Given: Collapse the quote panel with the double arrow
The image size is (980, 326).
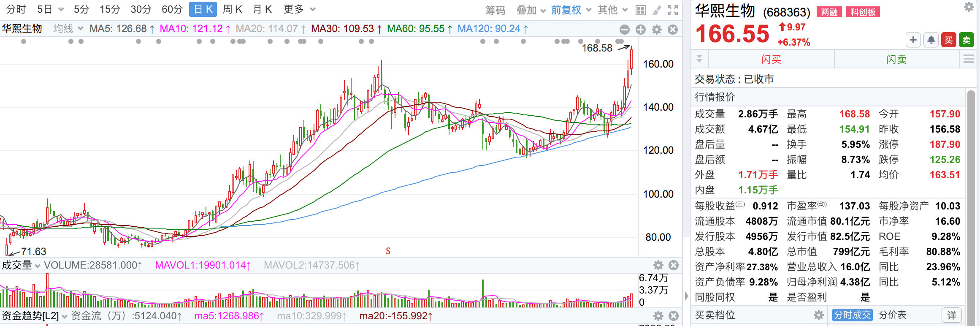Looking at the screenshot, I should pos(699,59).
